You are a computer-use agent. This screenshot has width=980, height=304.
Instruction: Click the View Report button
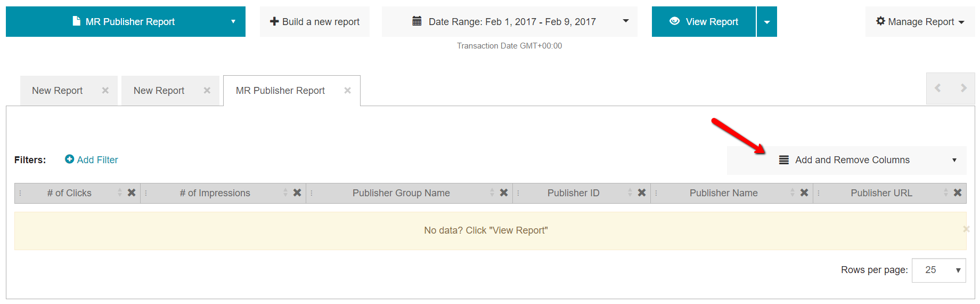(x=704, y=22)
